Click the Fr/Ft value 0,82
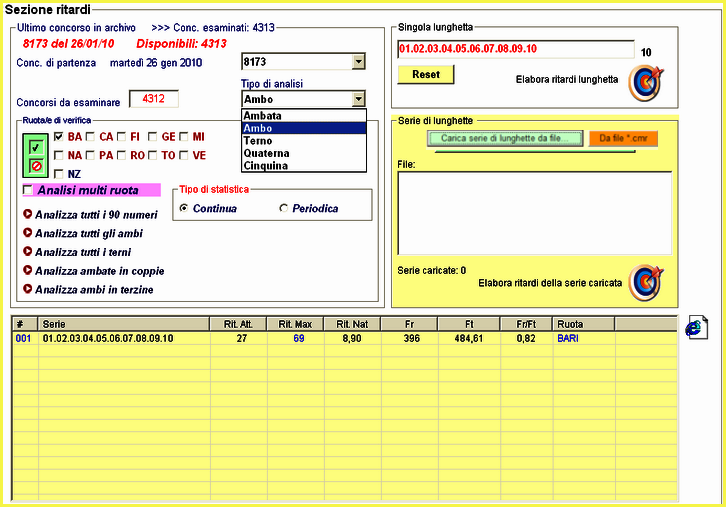Image resolution: width=726 pixels, height=507 pixels. [x=526, y=338]
